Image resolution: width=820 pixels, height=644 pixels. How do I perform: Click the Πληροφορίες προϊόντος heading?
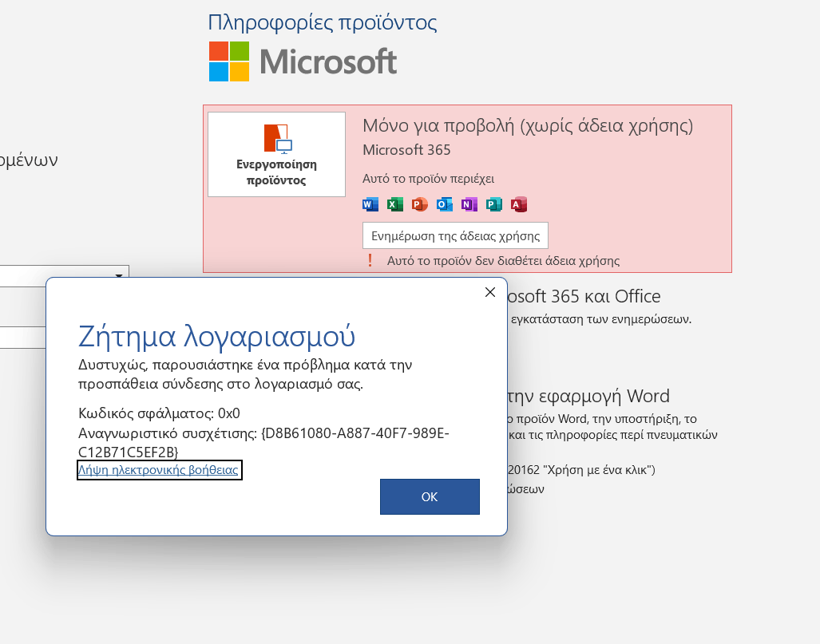pyautogui.click(x=322, y=22)
